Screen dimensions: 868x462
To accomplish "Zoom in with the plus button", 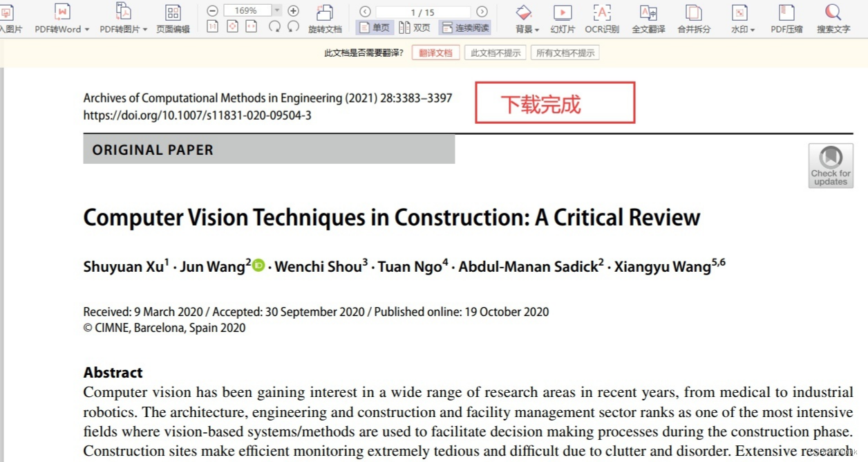I will click(x=293, y=10).
